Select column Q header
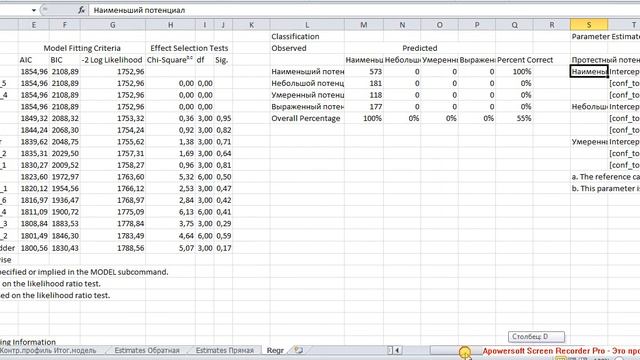 (x=514, y=25)
